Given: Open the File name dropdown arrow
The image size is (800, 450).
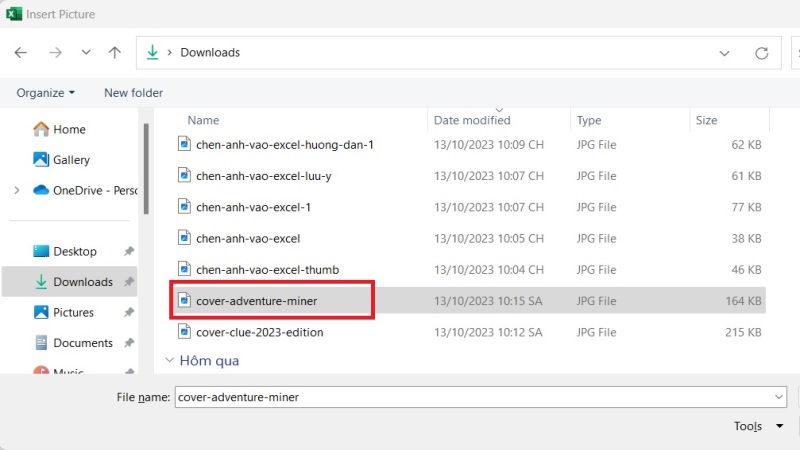Looking at the screenshot, I should 779,397.
